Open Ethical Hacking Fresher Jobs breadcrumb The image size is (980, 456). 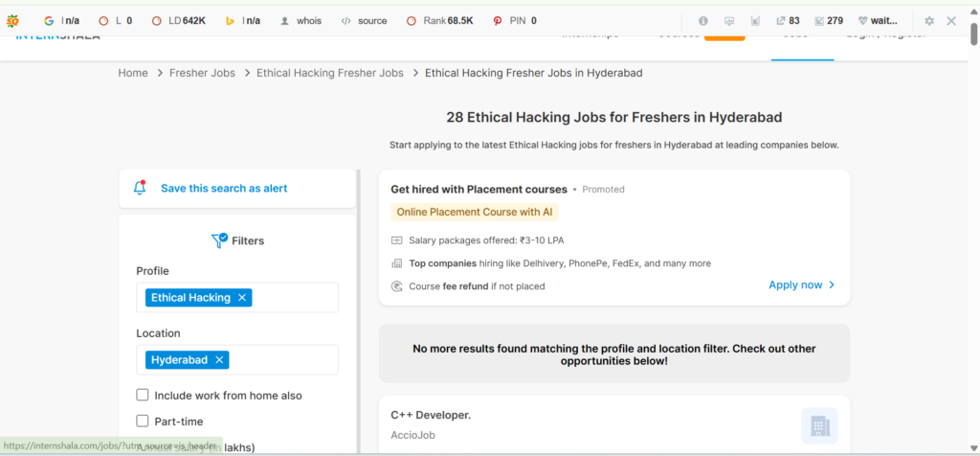tap(330, 73)
